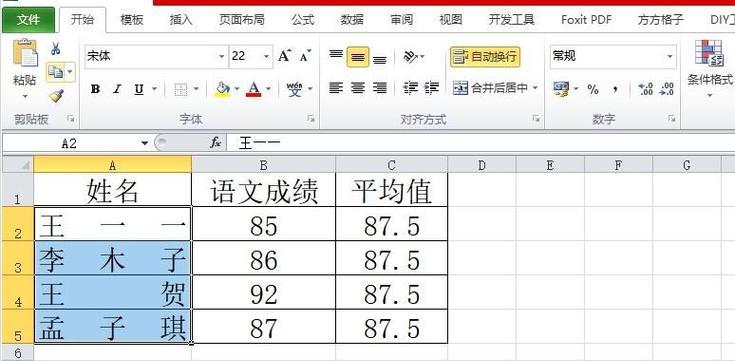Toggle bold formatting
Viewport: 735px width, 361px height.
95,89
